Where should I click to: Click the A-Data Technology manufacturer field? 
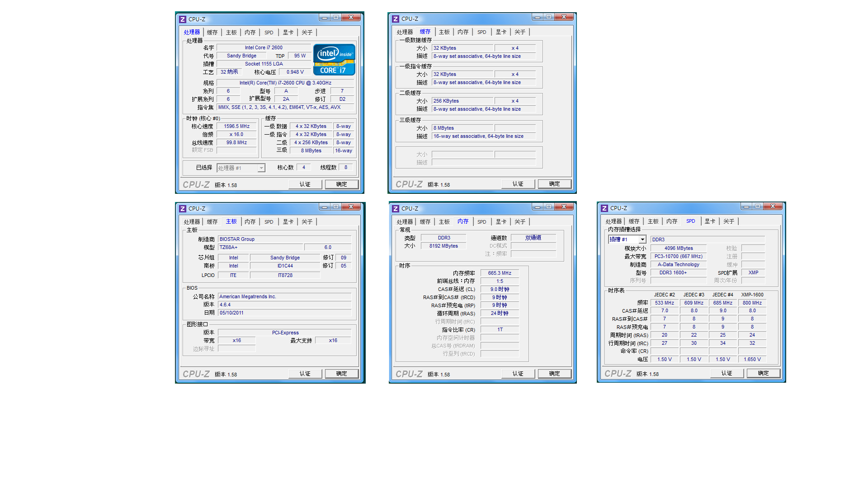[679, 265]
